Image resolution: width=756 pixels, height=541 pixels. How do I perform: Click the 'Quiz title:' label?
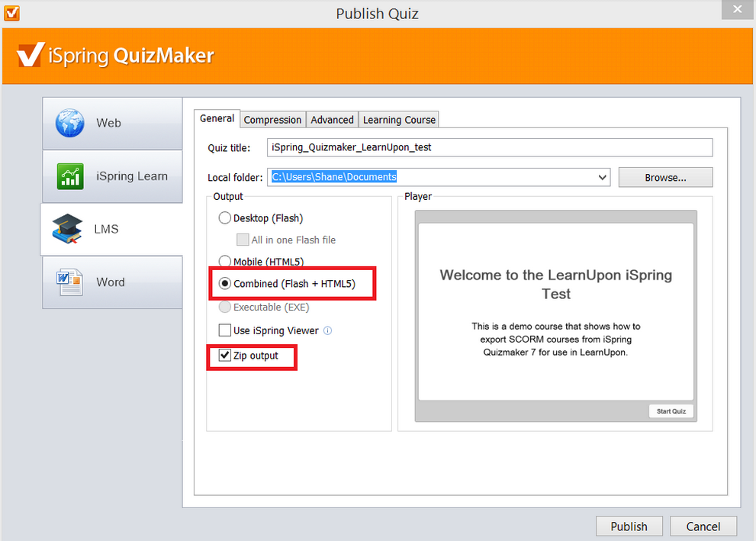[229, 148]
